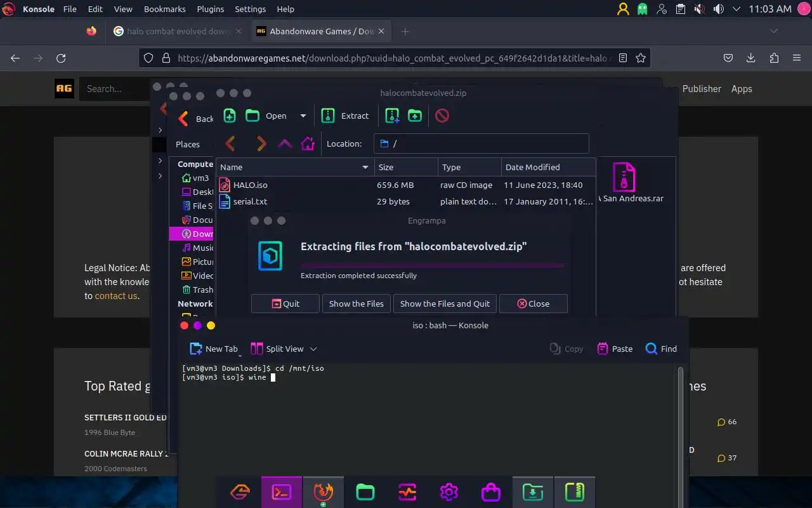Screen dimensions: 812x508
Task: Open the Firefox hamburger menu
Action: [797, 58]
